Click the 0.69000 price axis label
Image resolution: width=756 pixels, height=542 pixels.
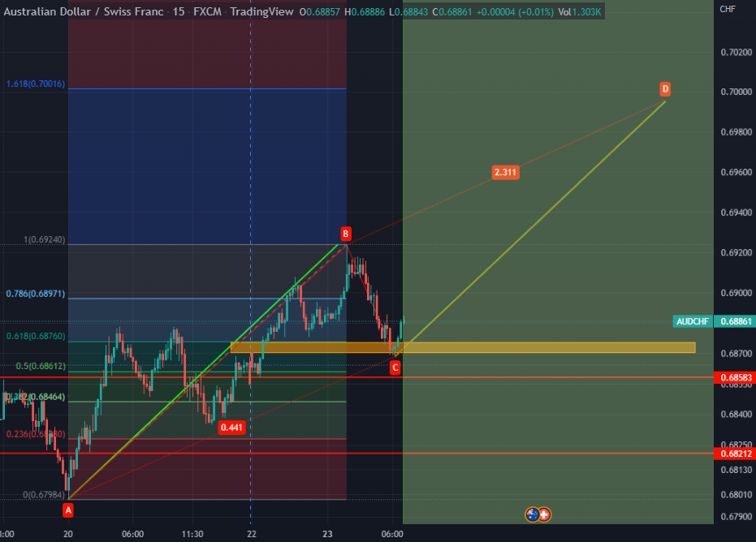point(737,293)
